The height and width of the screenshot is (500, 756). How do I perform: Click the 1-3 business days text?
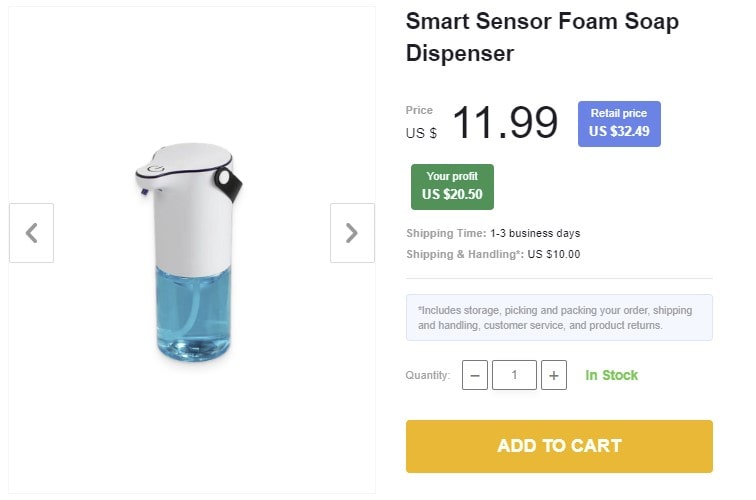click(535, 233)
